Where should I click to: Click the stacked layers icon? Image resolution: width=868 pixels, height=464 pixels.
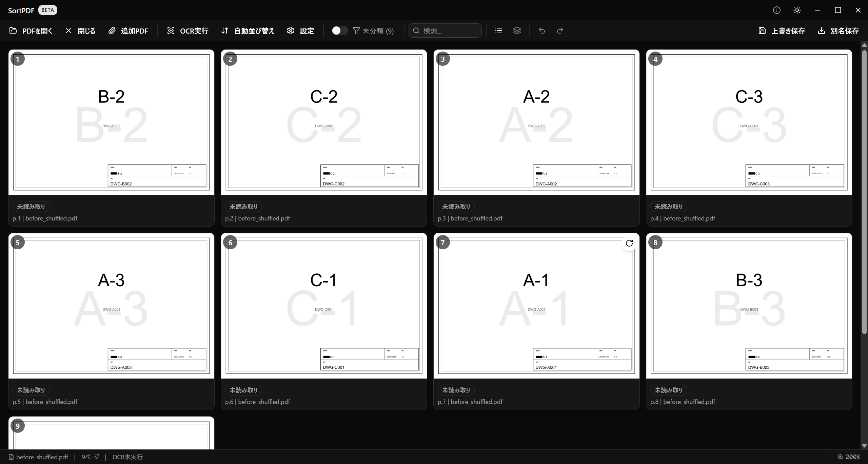[517, 31]
